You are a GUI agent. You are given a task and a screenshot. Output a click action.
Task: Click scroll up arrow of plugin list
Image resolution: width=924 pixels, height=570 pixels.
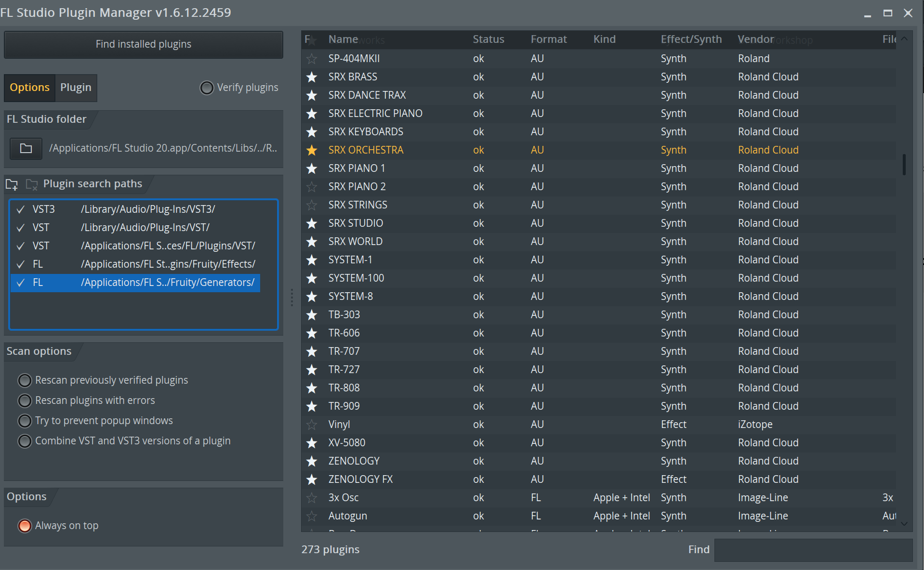click(x=904, y=39)
